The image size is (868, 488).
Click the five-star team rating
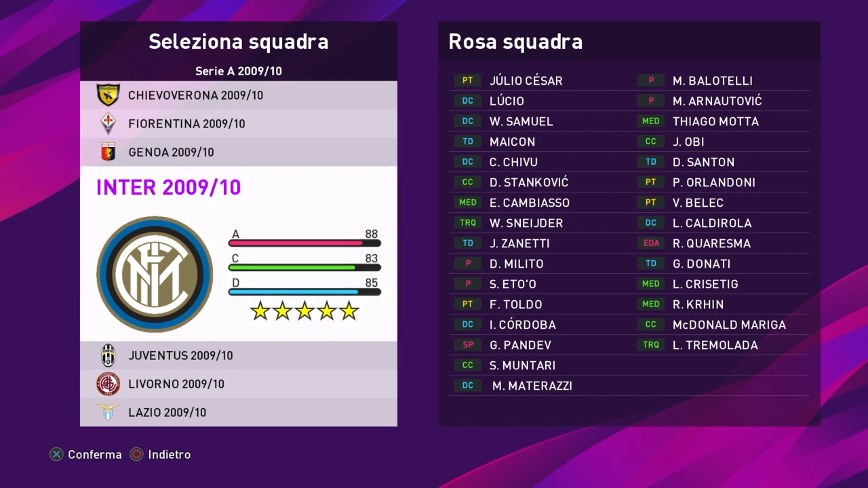click(304, 311)
